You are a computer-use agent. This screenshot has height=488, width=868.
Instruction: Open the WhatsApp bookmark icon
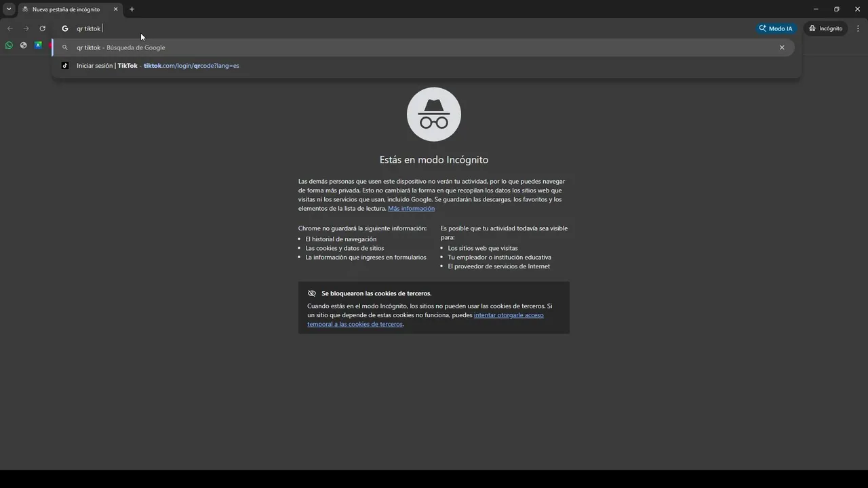point(9,45)
